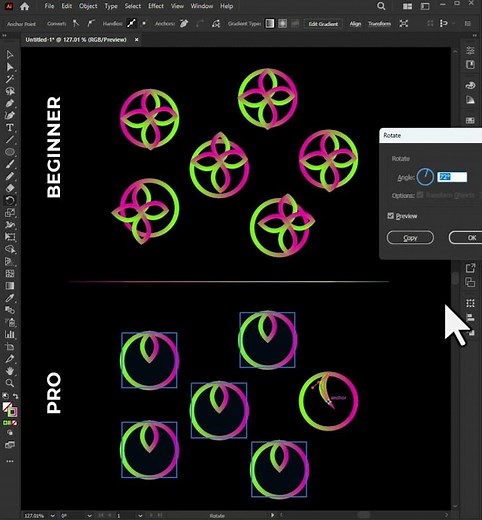Image resolution: width=482 pixels, height=520 pixels.
Task: Select the Pen tool
Action: point(10,103)
